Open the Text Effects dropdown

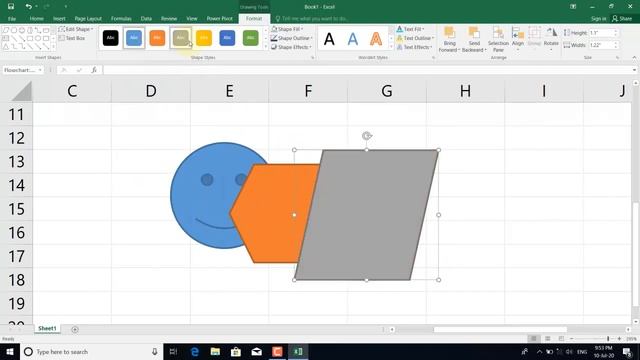tap(414, 47)
